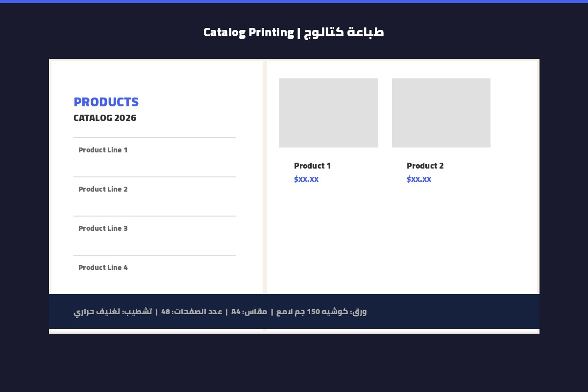
Task: Click the page count 48 spec
Action: pos(192,312)
